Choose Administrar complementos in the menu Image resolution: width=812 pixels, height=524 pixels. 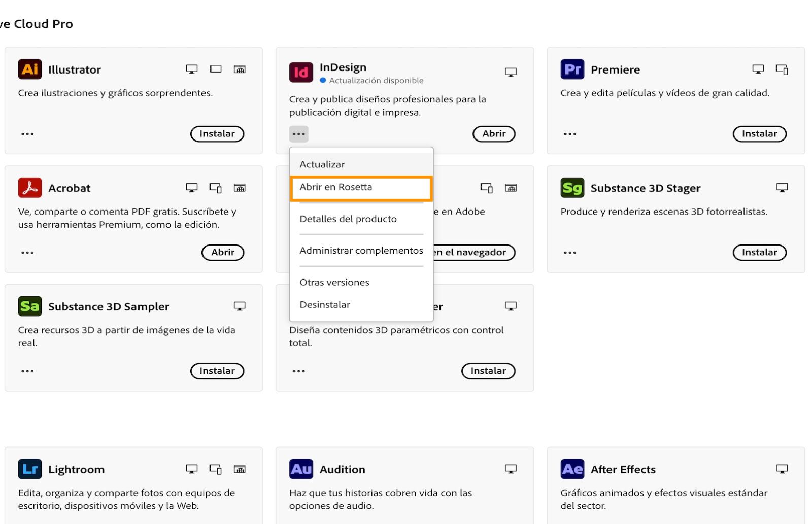pyautogui.click(x=361, y=251)
